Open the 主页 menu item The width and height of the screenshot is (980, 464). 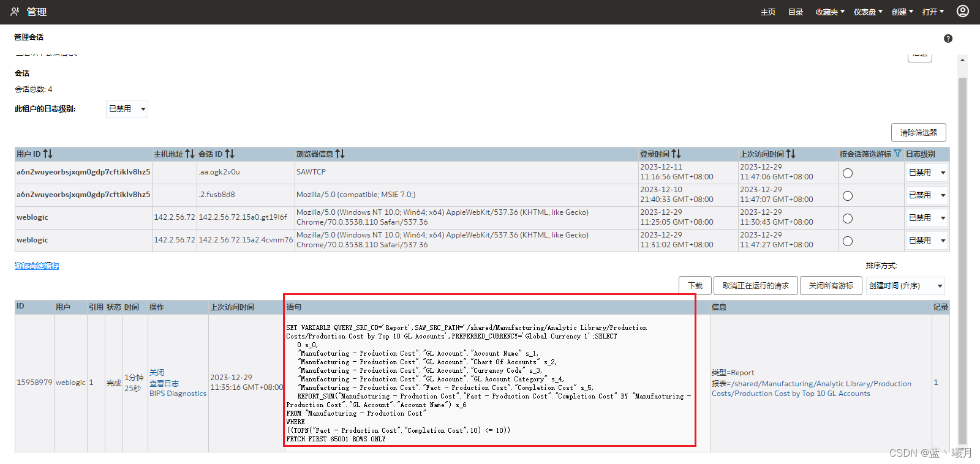[x=768, y=12]
